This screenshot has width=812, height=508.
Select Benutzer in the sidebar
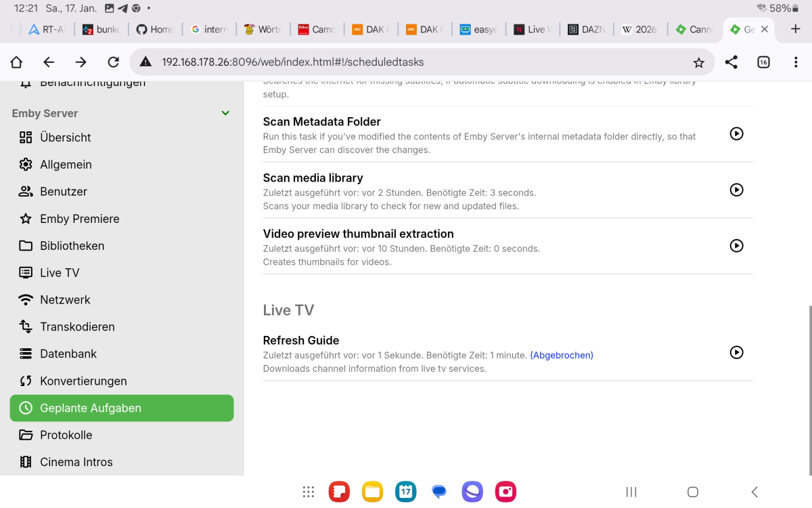click(x=64, y=191)
